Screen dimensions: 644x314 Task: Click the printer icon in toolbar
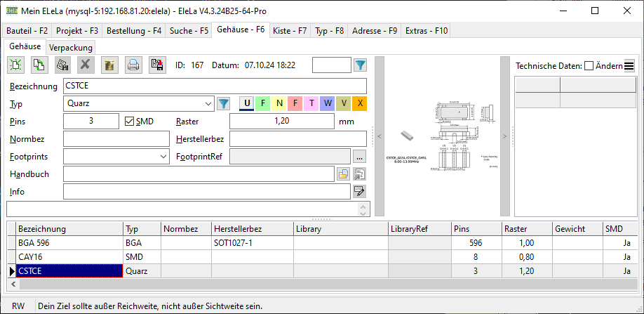(x=133, y=65)
